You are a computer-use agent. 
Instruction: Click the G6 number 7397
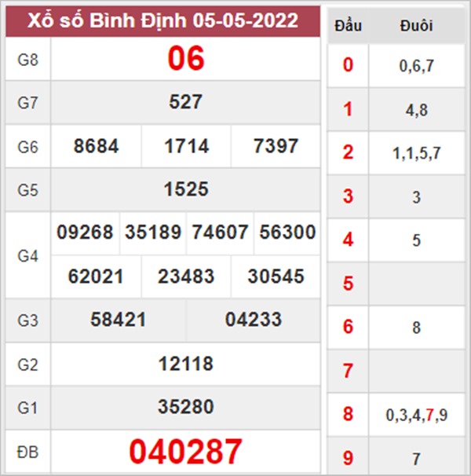(x=276, y=146)
